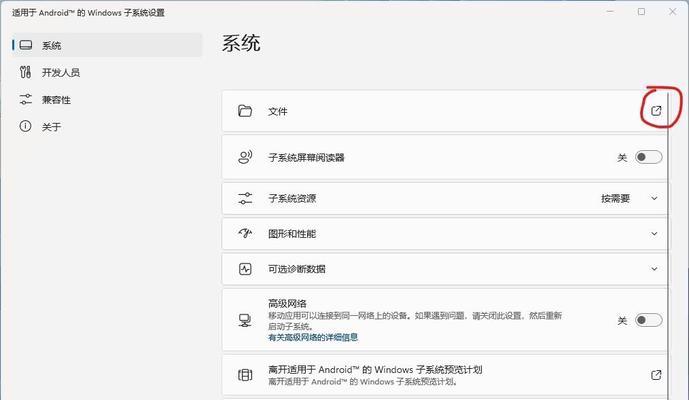Select the 关于 sidebar item
The image size is (689, 400).
(107, 127)
